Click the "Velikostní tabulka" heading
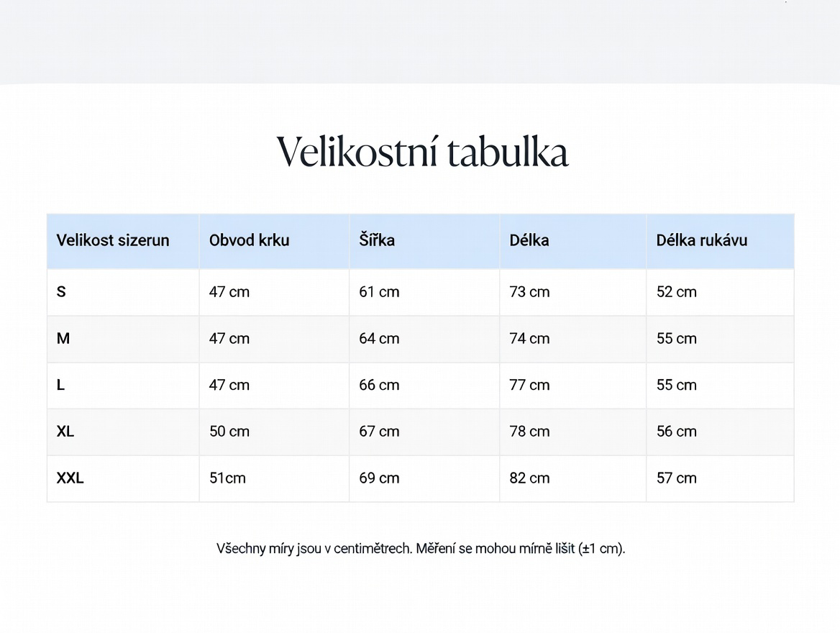Image resolution: width=840 pixels, height=633 pixels. (x=422, y=152)
